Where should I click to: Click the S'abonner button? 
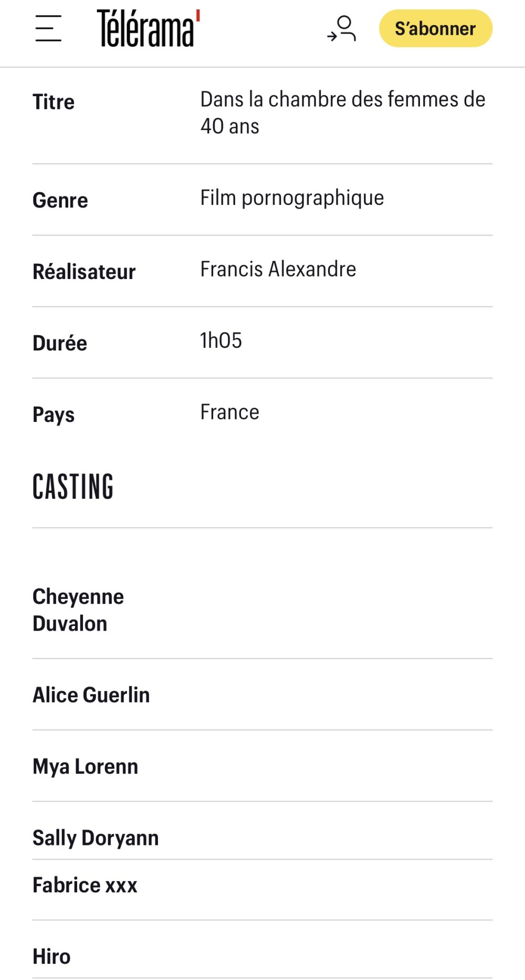(x=436, y=28)
